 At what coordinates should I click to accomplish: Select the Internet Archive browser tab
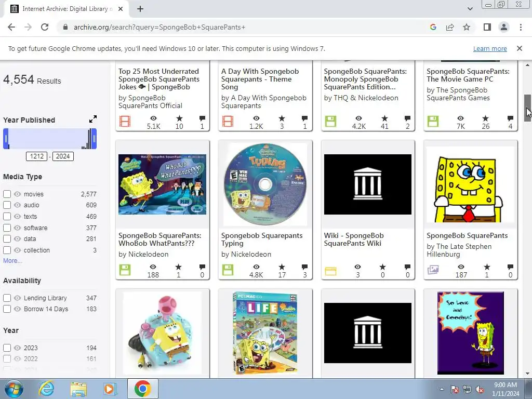coord(66,9)
